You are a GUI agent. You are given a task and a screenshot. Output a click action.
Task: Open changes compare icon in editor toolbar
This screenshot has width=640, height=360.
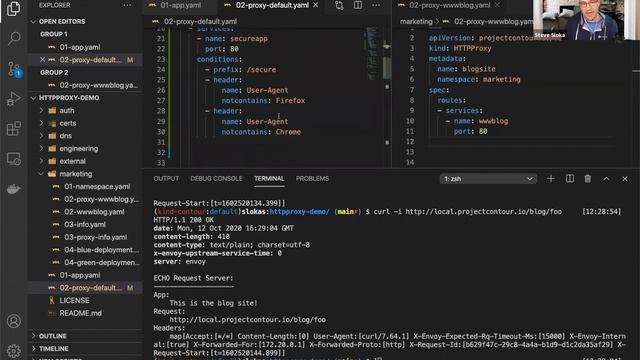[x=339, y=5]
